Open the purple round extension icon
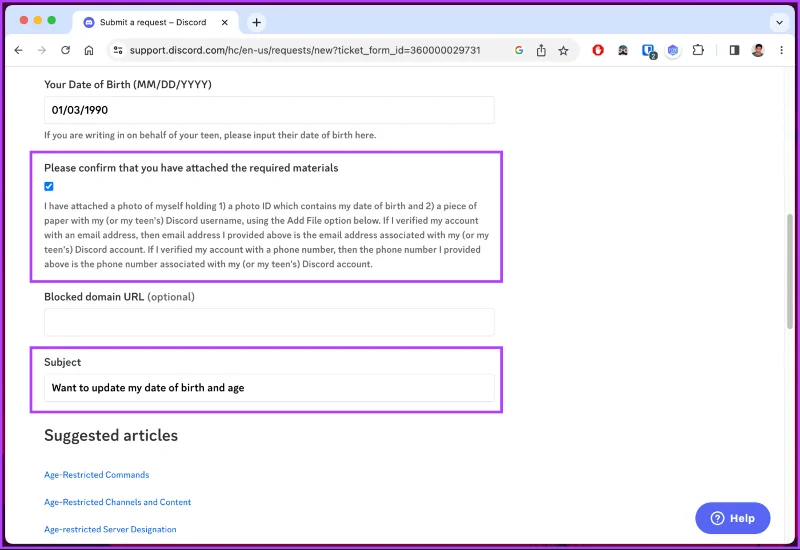 click(673, 50)
